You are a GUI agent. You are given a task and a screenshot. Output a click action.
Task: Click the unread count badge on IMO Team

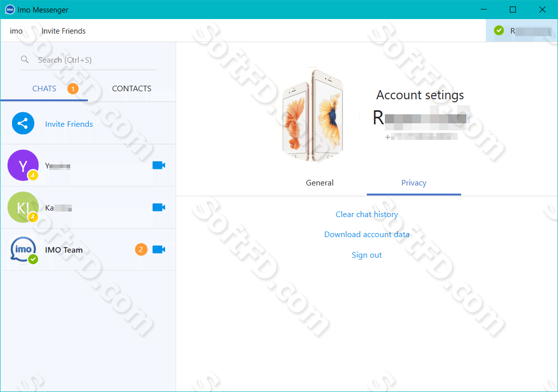[x=141, y=250]
